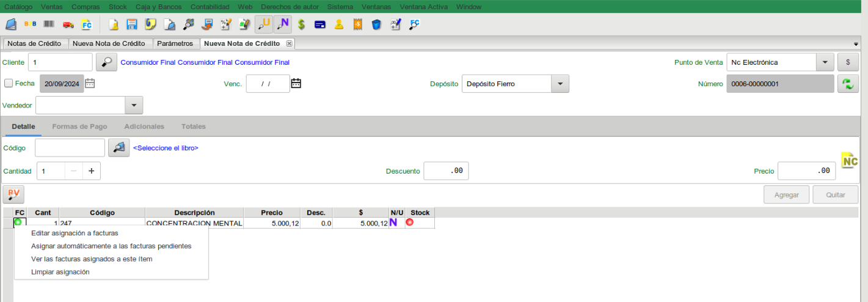This screenshot has height=302, width=868.
Task: Click the yellow FC folder toolbar icon
Action: 87,24
